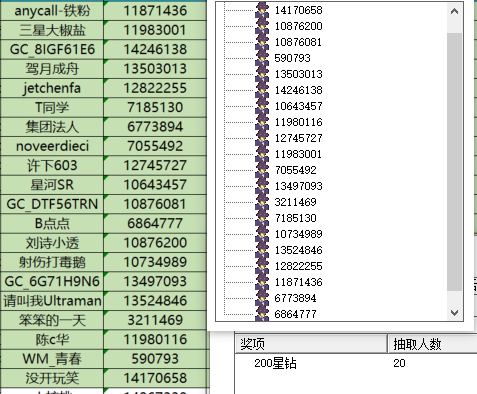Select tree entry 13524846 in the winner list
The image size is (477, 394).
coord(298,250)
